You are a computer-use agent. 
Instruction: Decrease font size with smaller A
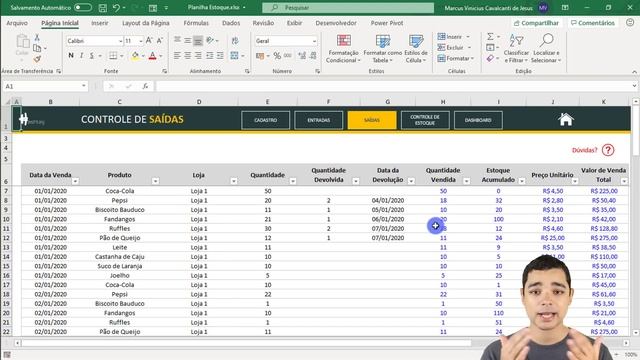(x=160, y=40)
